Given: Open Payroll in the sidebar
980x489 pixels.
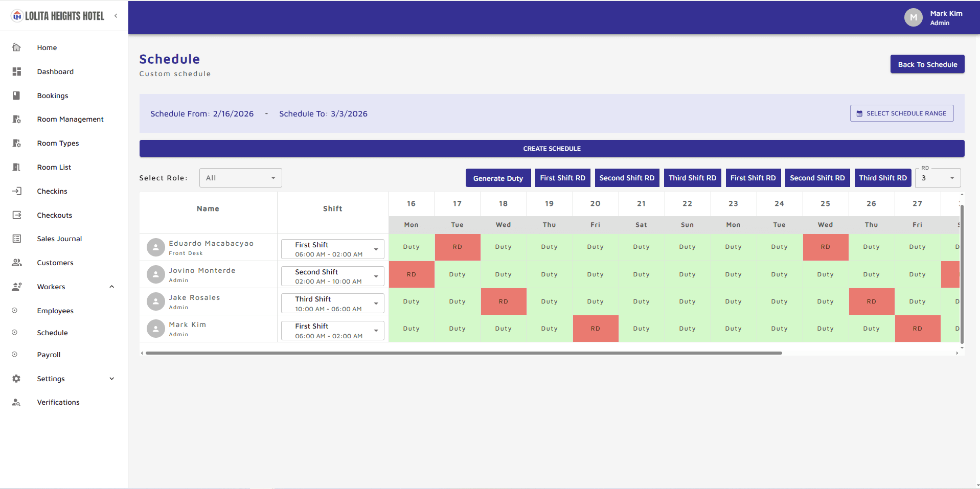Looking at the screenshot, I should pyautogui.click(x=49, y=355).
